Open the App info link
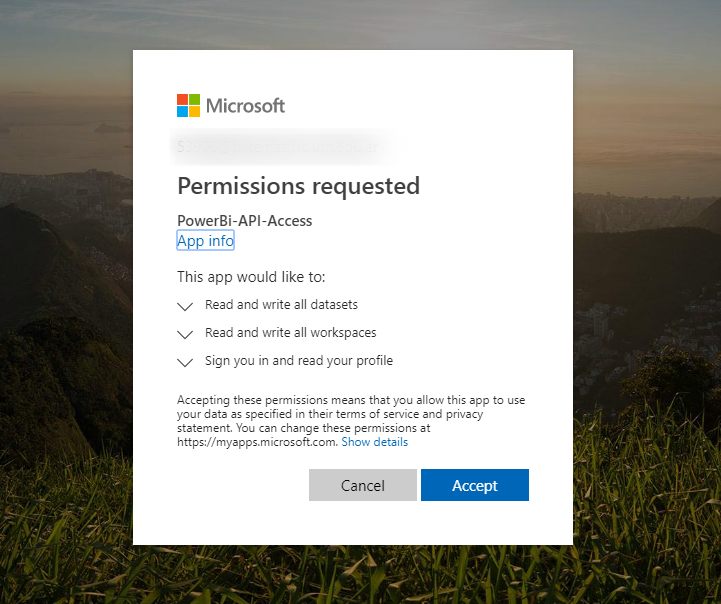 pyautogui.click(x=206, y=240)
